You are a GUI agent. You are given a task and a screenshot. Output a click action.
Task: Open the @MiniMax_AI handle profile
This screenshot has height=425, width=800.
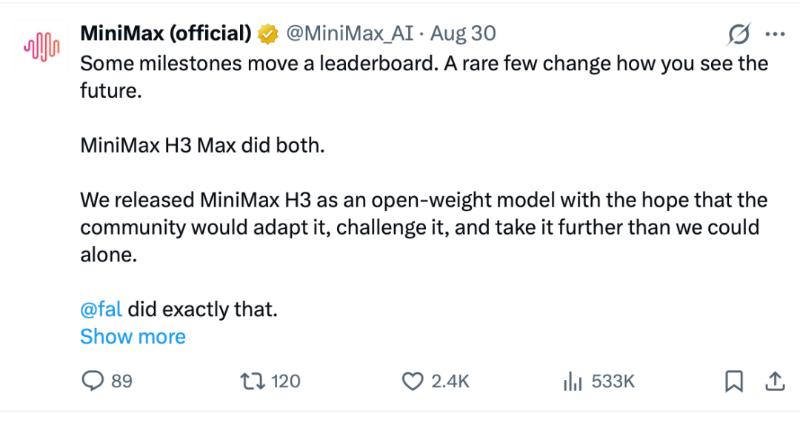tap(349, 34)
